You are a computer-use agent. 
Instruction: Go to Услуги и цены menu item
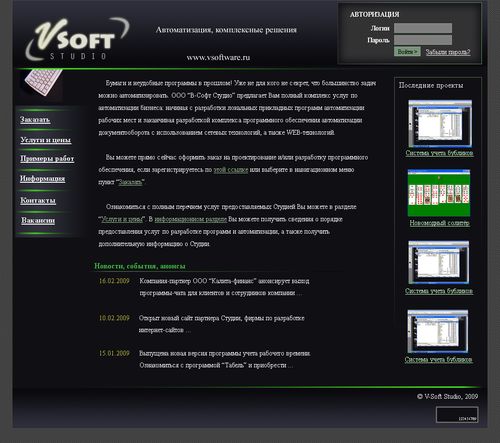tap(46, 140)
